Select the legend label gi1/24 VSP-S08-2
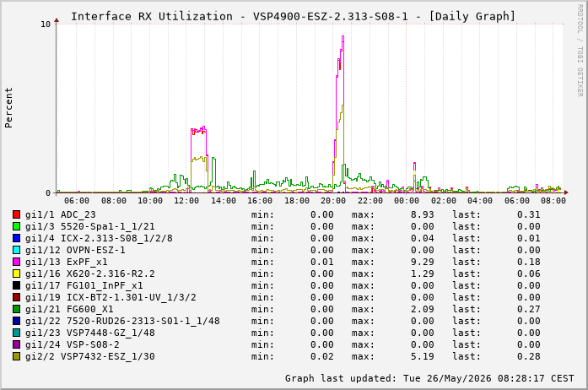This screenshot has height=390, width=588. point(73,344)
